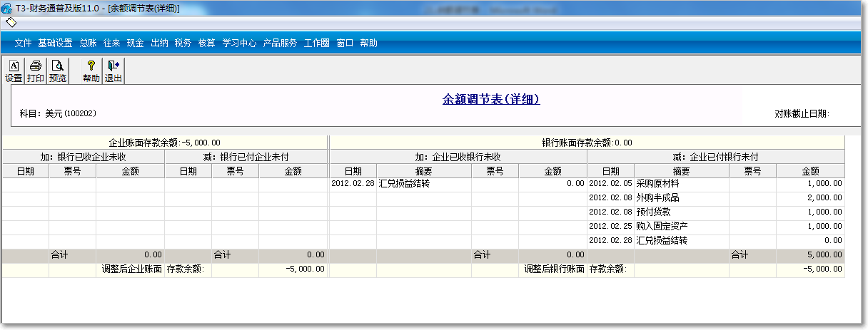Click the 退出 (Exit) toolbar icon
The height and width of the screenshot is (330, 868).
tap(113, 71)
